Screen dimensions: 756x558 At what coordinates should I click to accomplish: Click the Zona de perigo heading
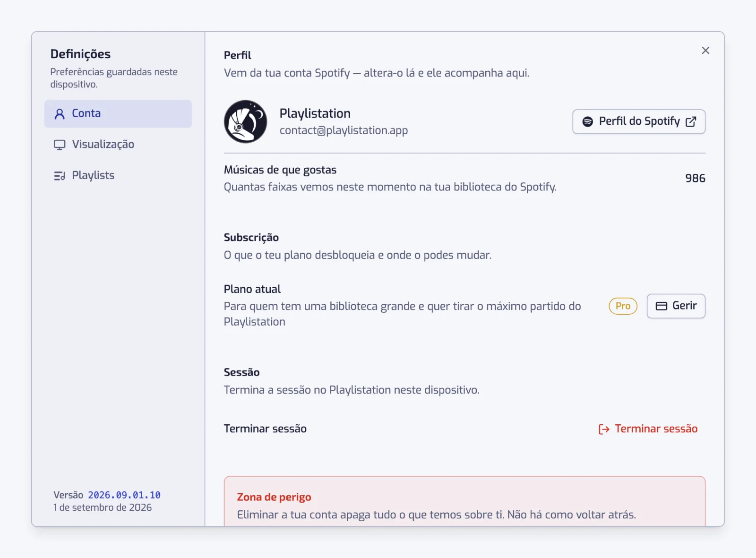[x=274, y=497]
